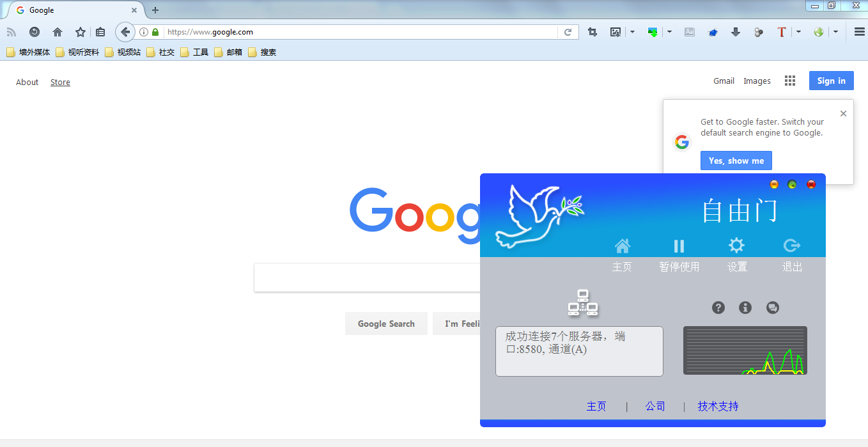868x447 pixels.
Task: Click the Google Search button
Action: pyautogui.click(x=386, y=324)
